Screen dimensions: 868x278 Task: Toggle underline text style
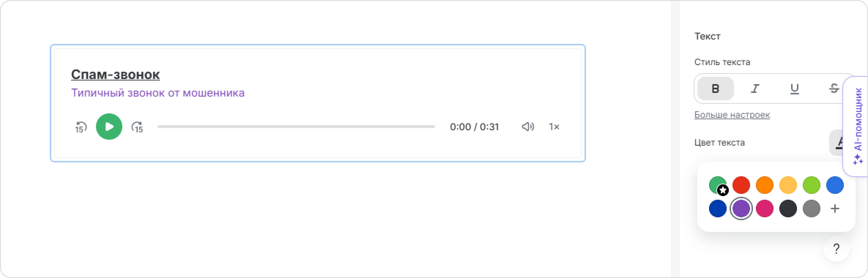[x=794, y=89]
